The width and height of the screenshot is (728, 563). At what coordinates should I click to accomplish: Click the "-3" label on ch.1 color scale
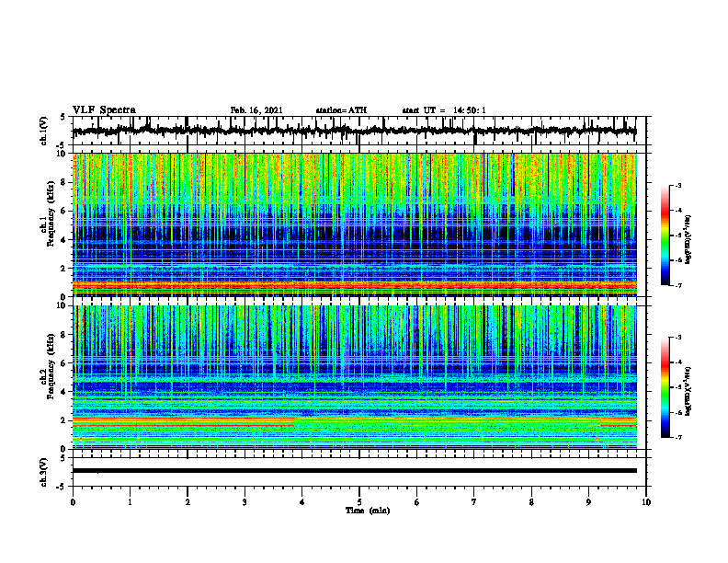pos(677,185)
